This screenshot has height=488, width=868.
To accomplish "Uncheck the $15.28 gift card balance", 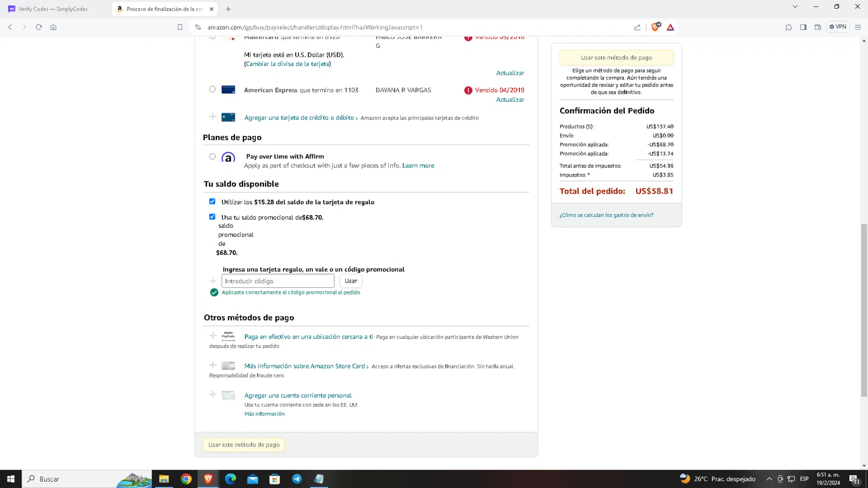I will click(212, 201).
